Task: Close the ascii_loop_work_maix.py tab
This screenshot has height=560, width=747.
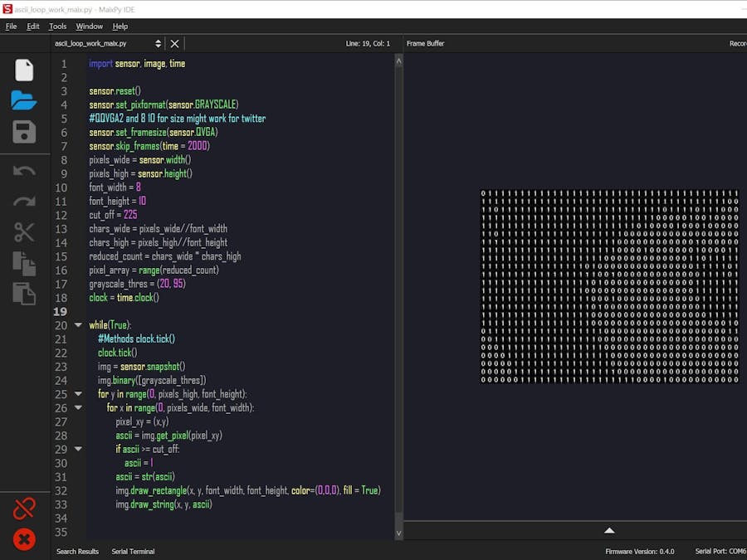Action: (174, 43)
